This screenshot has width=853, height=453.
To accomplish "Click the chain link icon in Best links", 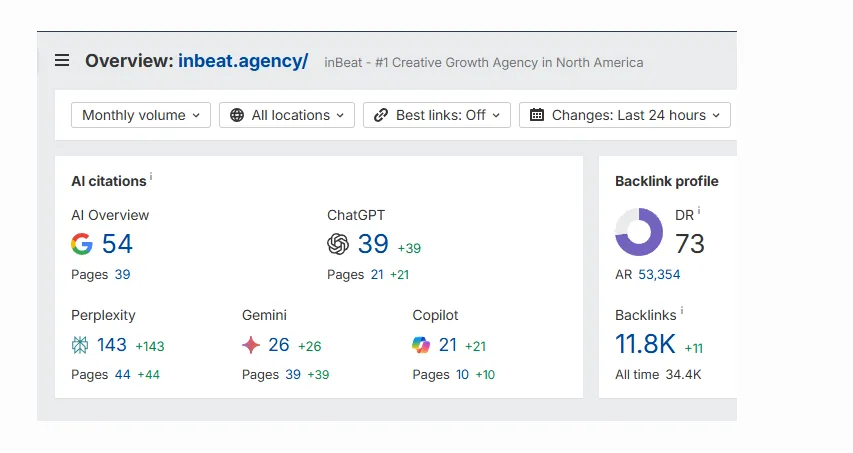I will tap(381, 115).
